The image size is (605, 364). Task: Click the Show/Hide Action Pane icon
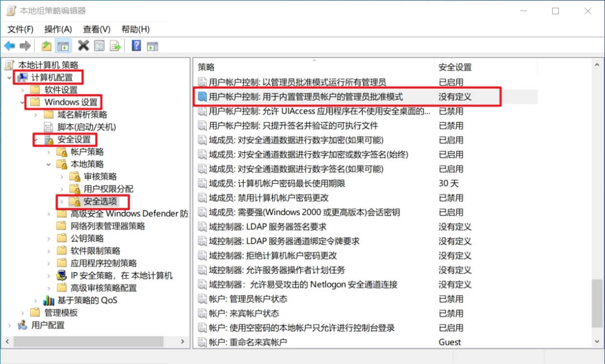pyautogui.click(x=152, y=46)
